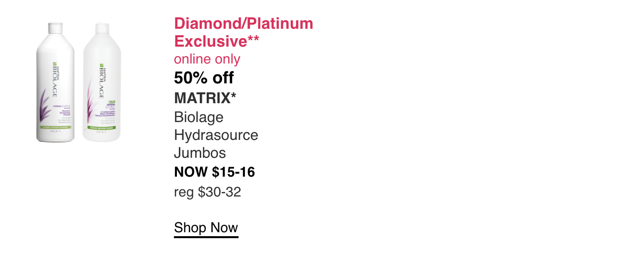The height and width of the screenshot is (260, 644).
Task: Open the right Biolage conditioner bottle image
Action: [x=102, y=83]
